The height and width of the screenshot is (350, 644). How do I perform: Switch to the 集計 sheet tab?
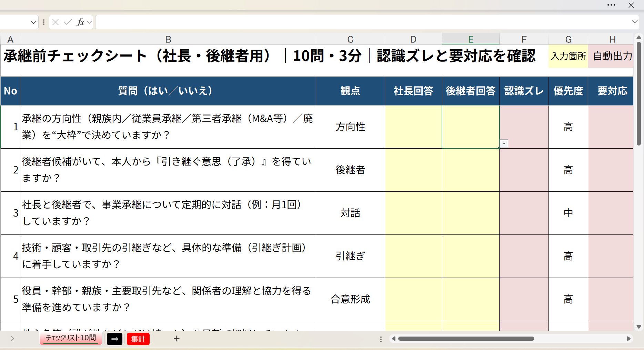138,339
